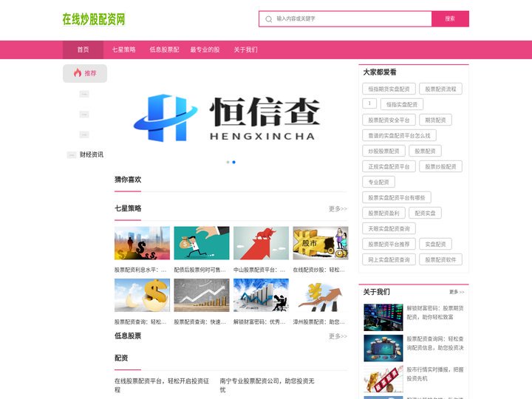The width and height of the screenshot is (532, 399).
Task: Click the 恒信查 HENGXINCHA carousel banner
Action: coord(231,117)
